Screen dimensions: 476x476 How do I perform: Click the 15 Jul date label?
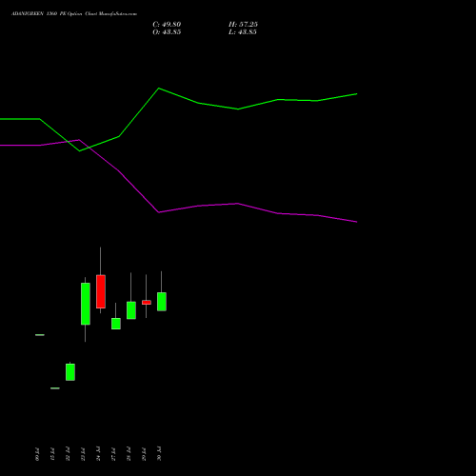coord(52,454)
